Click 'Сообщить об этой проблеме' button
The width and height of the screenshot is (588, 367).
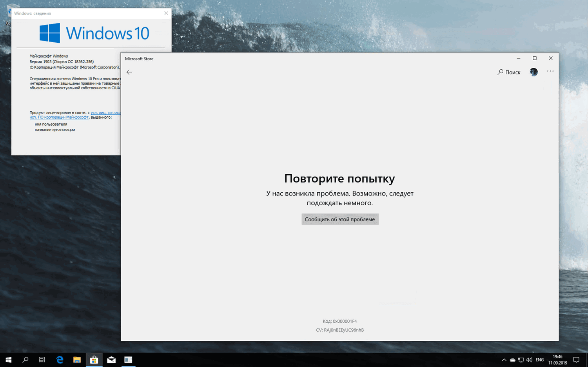point(339,219)
